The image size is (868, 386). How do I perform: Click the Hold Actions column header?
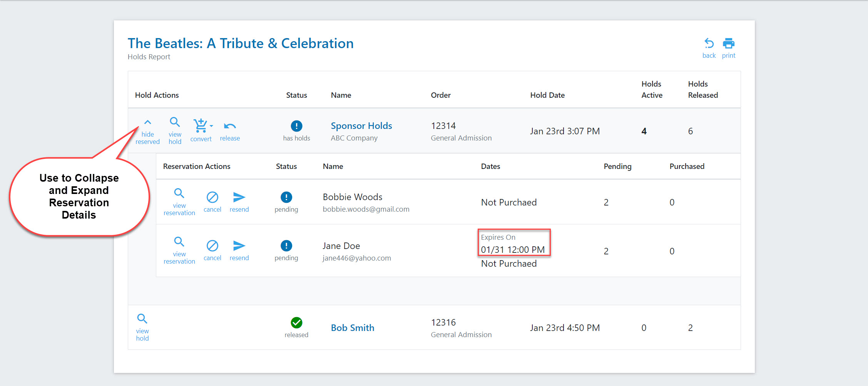(157, 95)
